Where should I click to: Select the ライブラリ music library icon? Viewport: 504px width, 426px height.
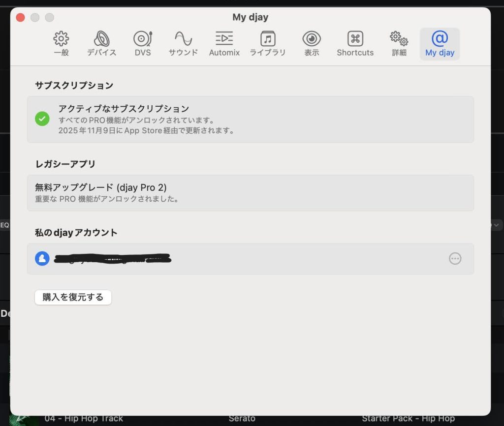(x=268, y=44)
